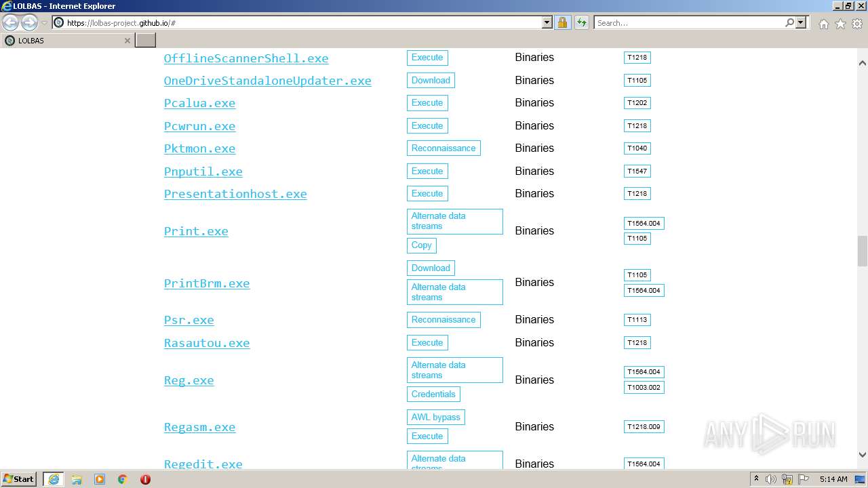Open the Pcalua.exe link

coord(199,103)
